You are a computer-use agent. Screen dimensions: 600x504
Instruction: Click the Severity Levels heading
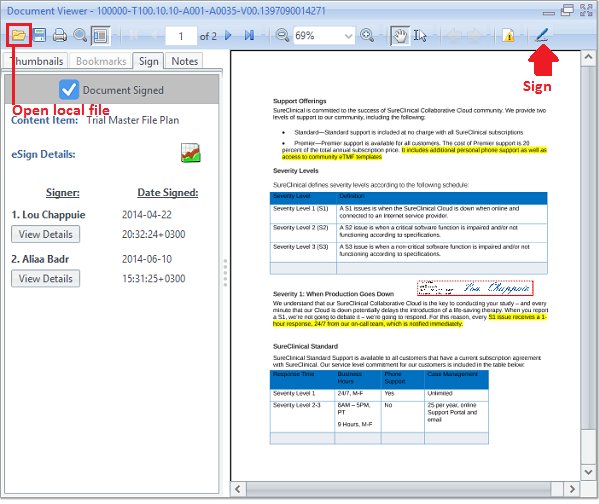coord(295,171)
